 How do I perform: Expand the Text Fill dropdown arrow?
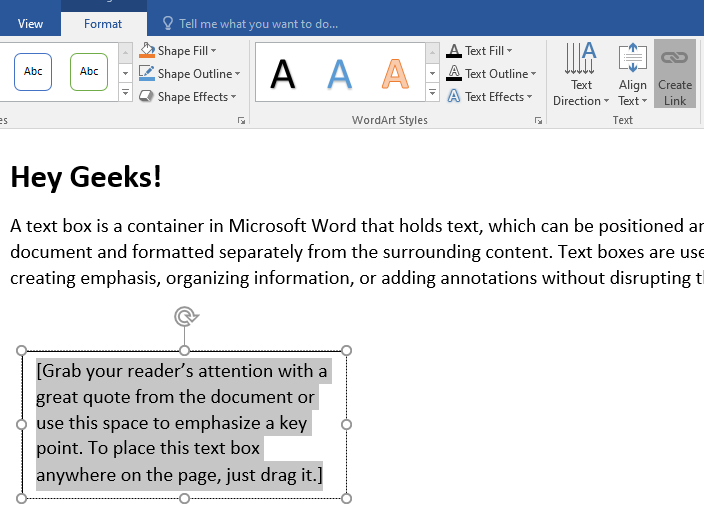pyautogui.click(x=509, y=51)
